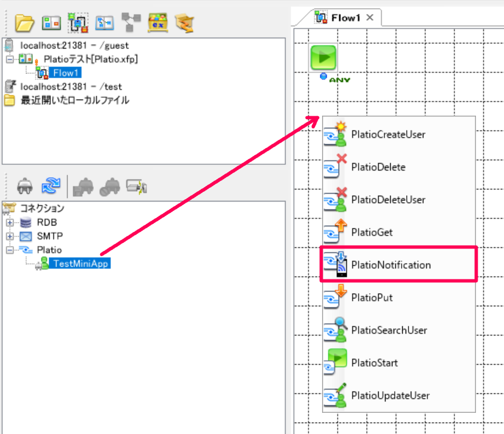Click the blue ANY port dot
This screenshot has height=434, width=504.
pyautogui.click(x=323, y=76)
